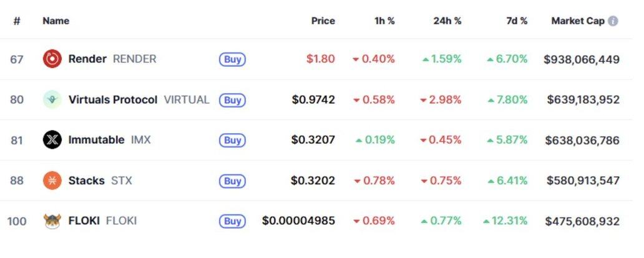
Task: Click the Stacks orange logo icon
Action: pos(52,181)
